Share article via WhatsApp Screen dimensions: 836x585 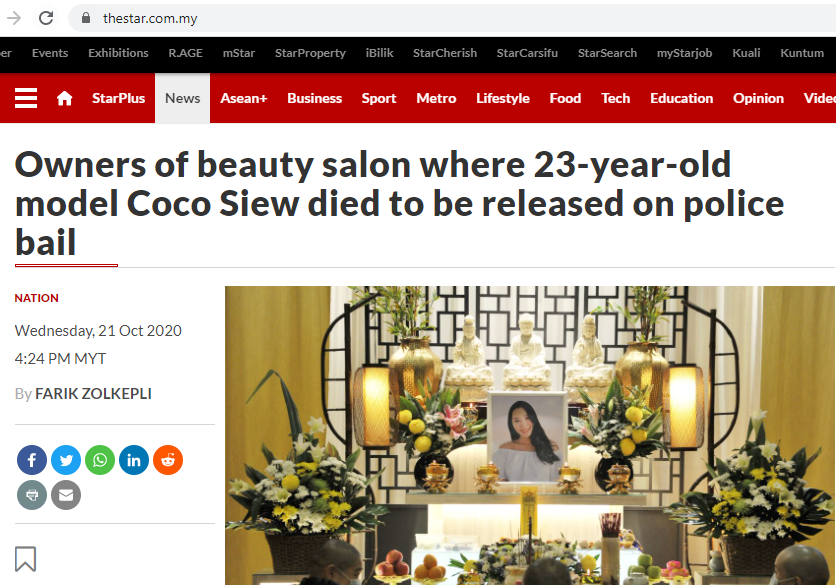(100, 460)
